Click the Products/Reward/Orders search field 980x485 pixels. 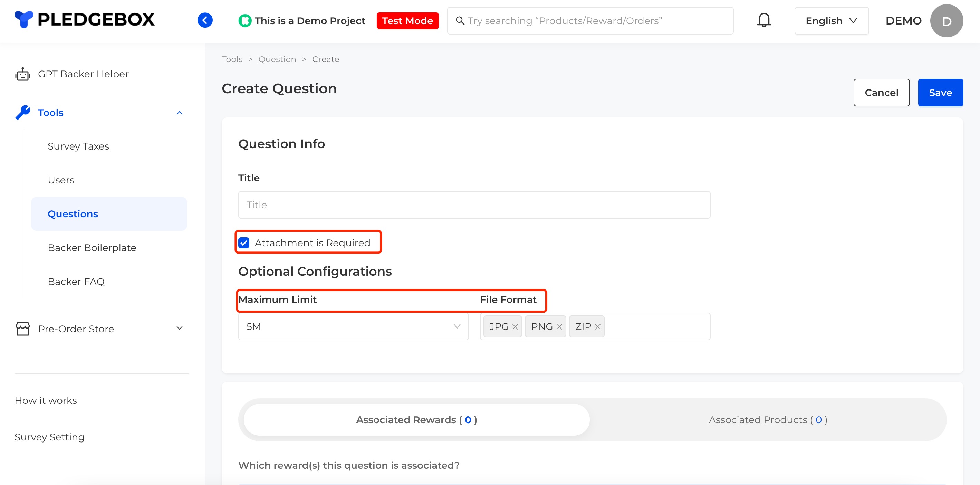click(x=590, y=21)
